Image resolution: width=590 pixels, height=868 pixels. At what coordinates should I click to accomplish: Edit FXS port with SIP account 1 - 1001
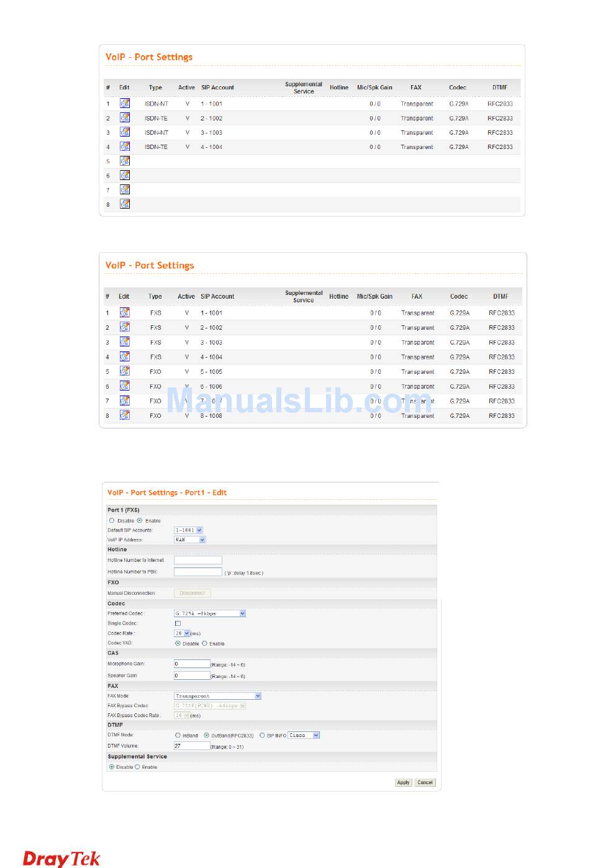pos(125,312)
